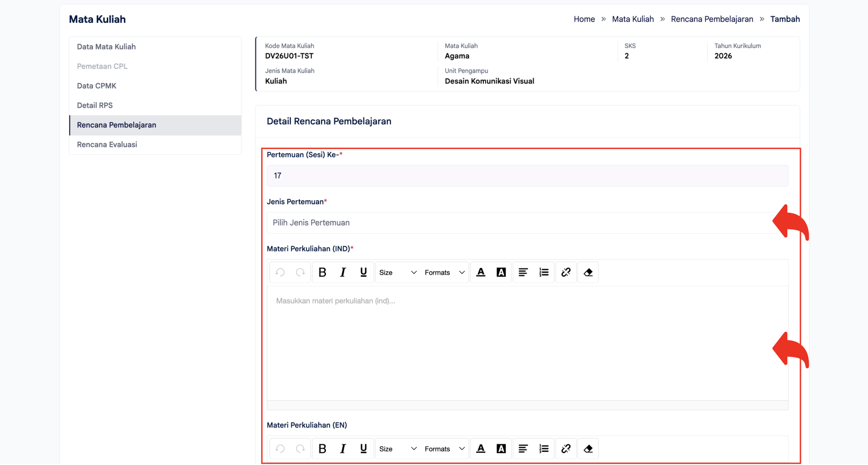Click numbered list icon in IND editor

coord(544,272)
